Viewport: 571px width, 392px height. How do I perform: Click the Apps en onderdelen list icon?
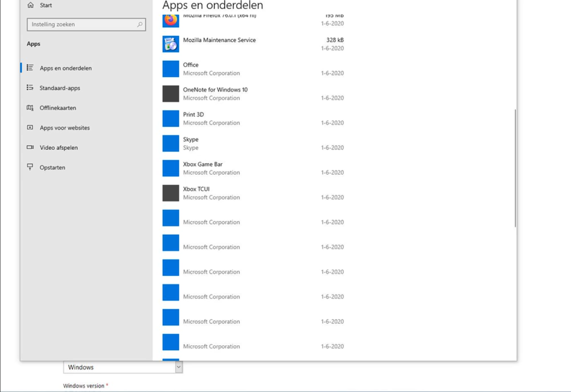[30, 68]
